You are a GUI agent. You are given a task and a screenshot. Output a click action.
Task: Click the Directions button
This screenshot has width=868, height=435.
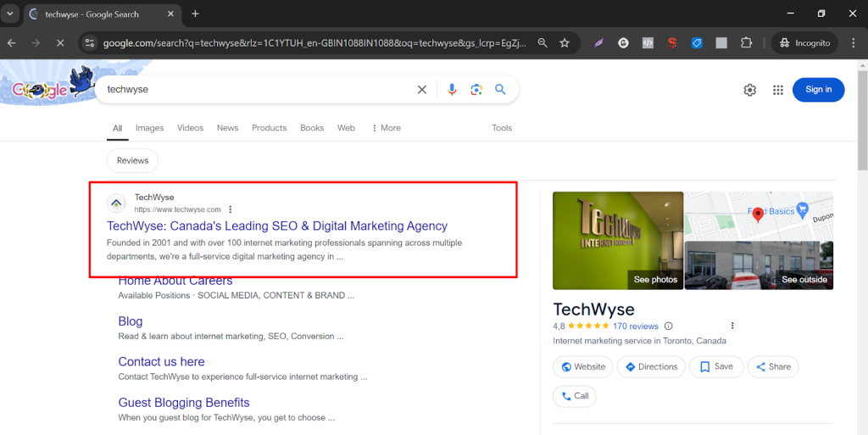click(x=649, y=366)
